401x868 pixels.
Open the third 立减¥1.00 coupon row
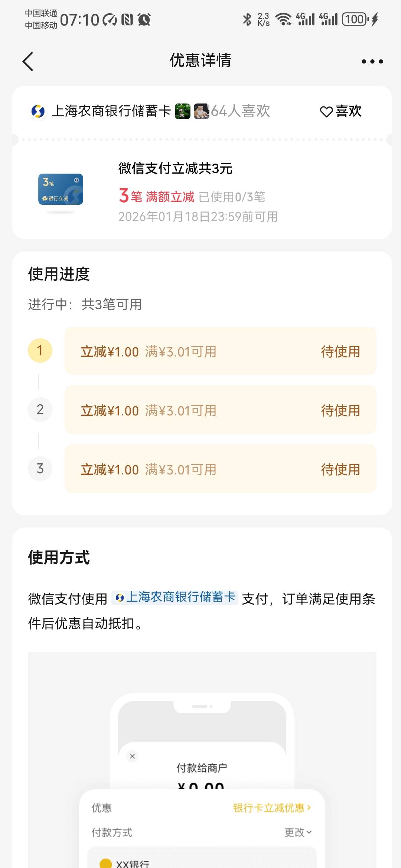(x=220, y=469)
